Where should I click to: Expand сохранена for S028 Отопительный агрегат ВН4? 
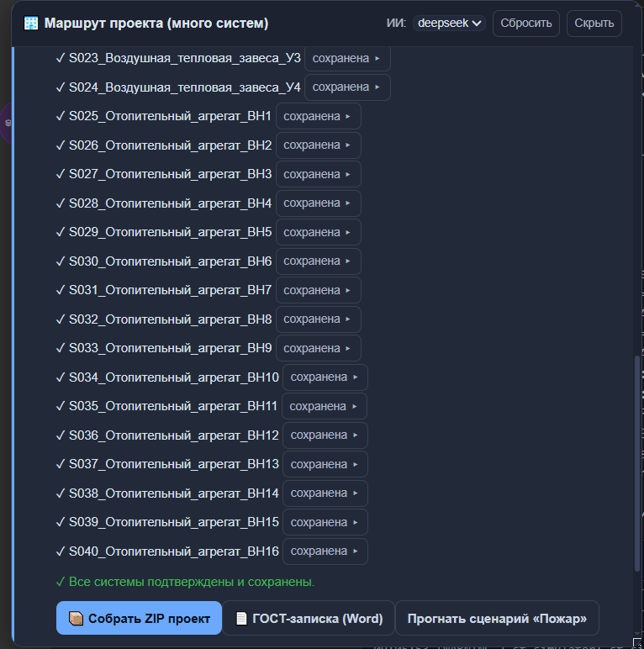(319, 203)
